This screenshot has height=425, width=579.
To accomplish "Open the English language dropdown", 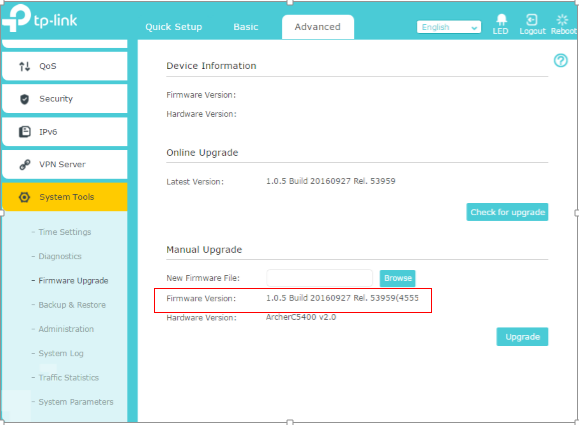I will click(x=449, y=27).
